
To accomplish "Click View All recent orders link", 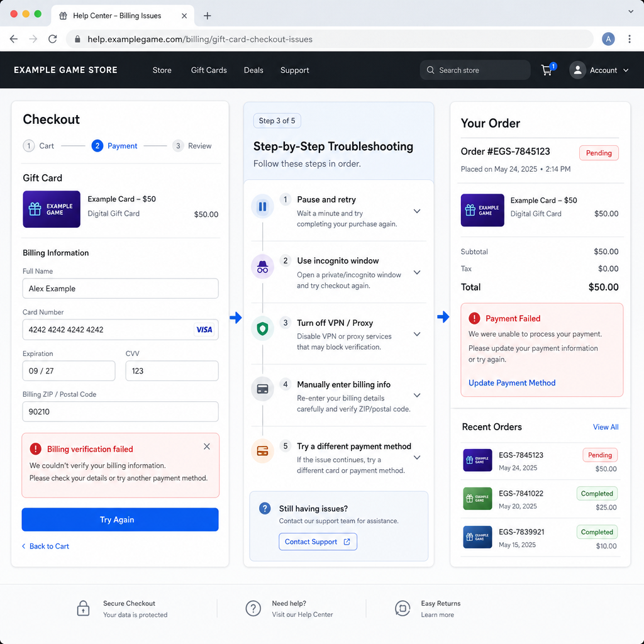I will (606, 427).
